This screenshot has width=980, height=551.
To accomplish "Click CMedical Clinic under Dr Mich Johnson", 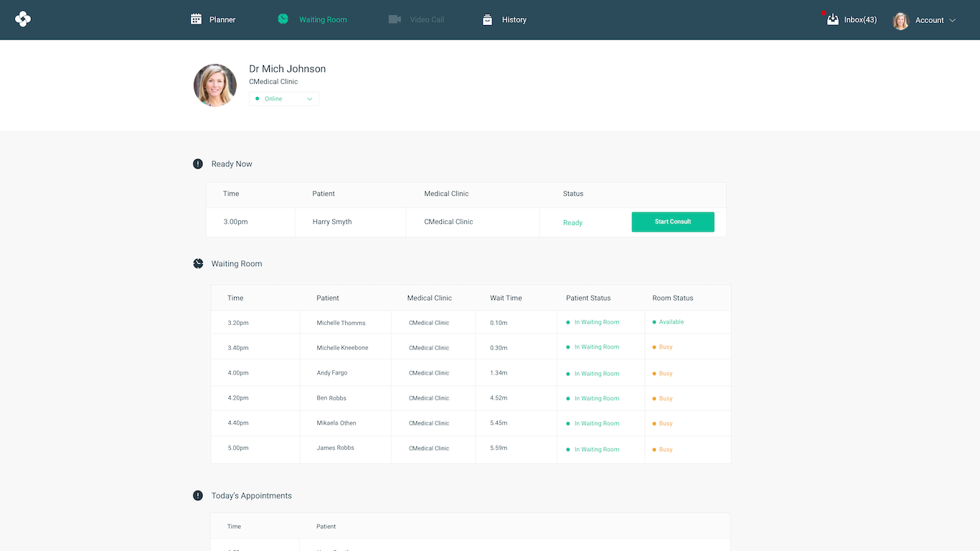I will (x=273, y=82).
